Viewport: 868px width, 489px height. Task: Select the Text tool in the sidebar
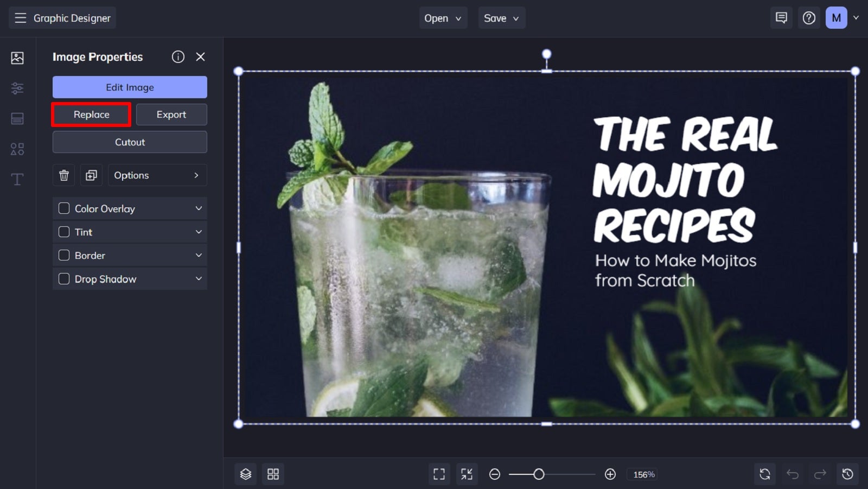[17, 179]
